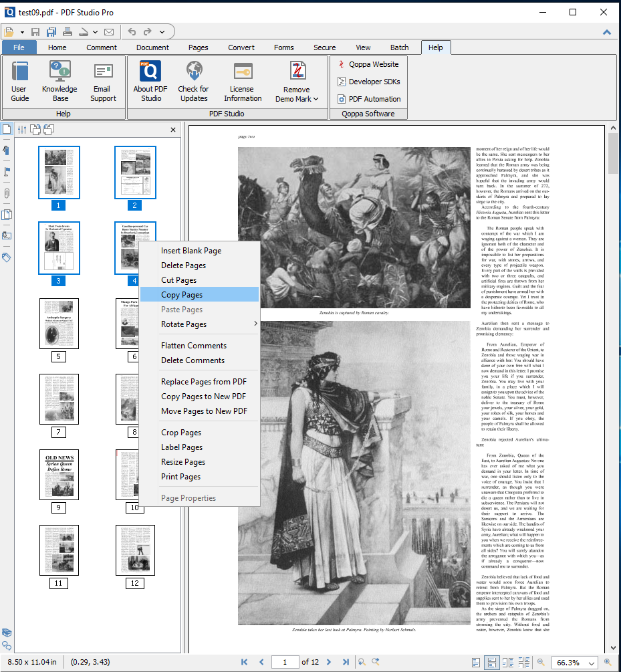
Task: Toggle single page layout mode
Action: [x=475, y=662]
